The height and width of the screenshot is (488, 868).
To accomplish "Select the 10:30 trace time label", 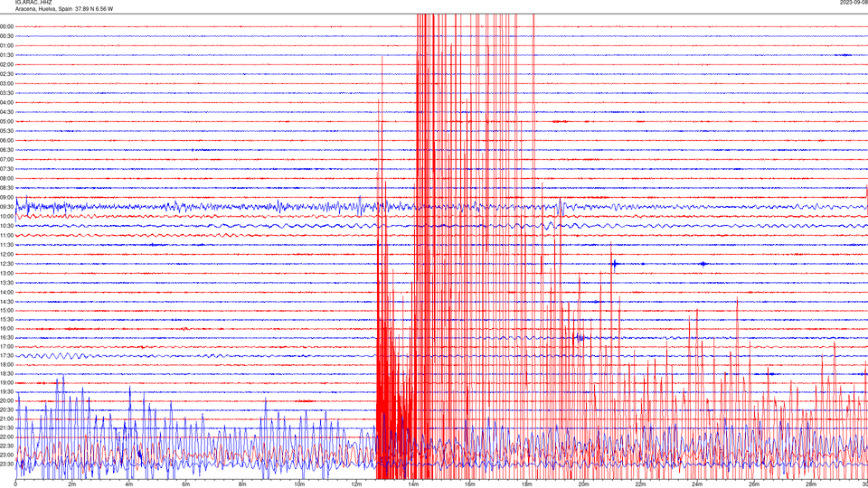I will coord(6,226).
